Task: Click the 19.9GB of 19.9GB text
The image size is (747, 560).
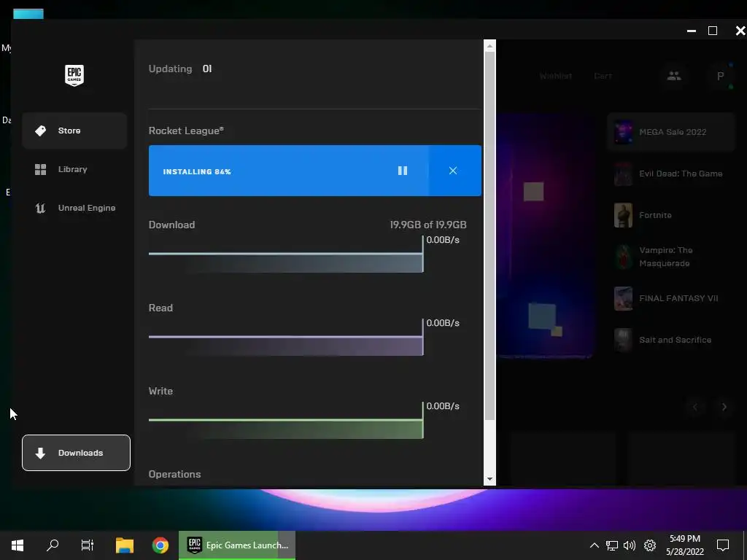Action: (x=427, y=225)
